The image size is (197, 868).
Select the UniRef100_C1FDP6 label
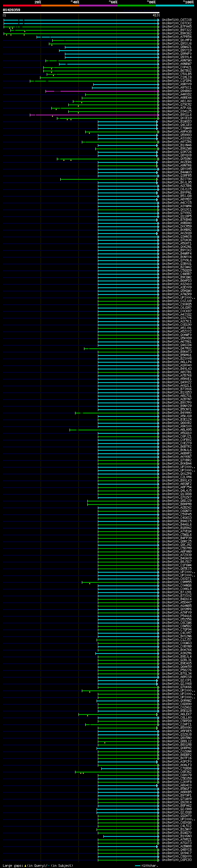pyautogui.click(x=177, y=81)
